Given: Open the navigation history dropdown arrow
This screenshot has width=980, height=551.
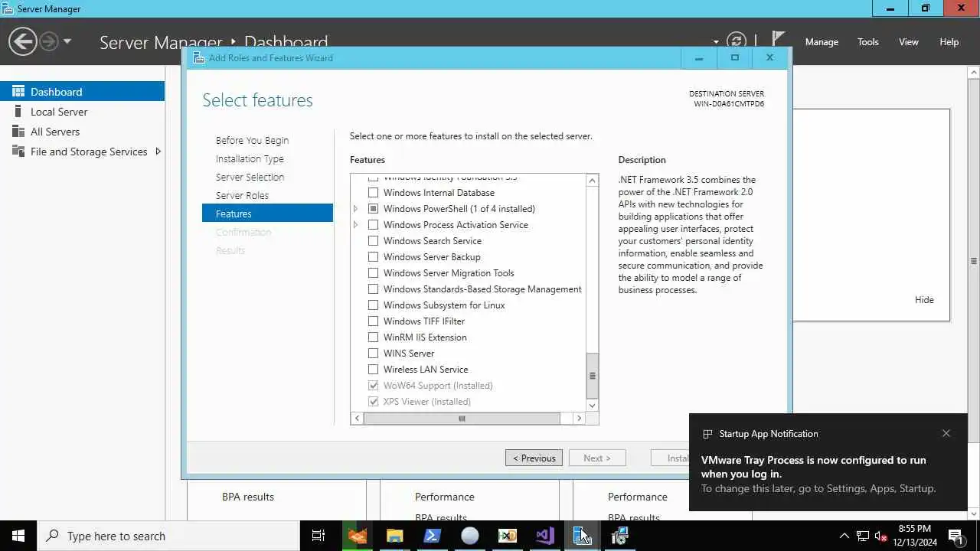Looking at the screenshot, I should coord(67,41).
